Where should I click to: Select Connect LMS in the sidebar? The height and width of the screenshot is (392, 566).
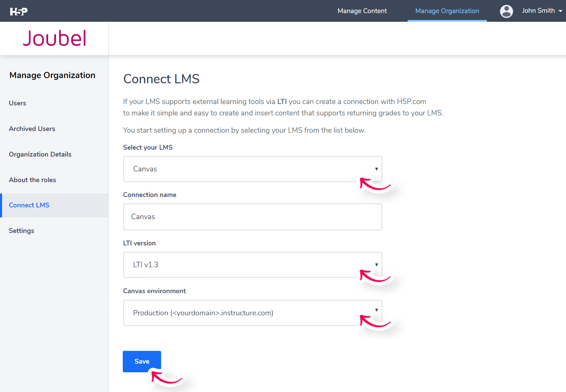(x=54, y=205)
